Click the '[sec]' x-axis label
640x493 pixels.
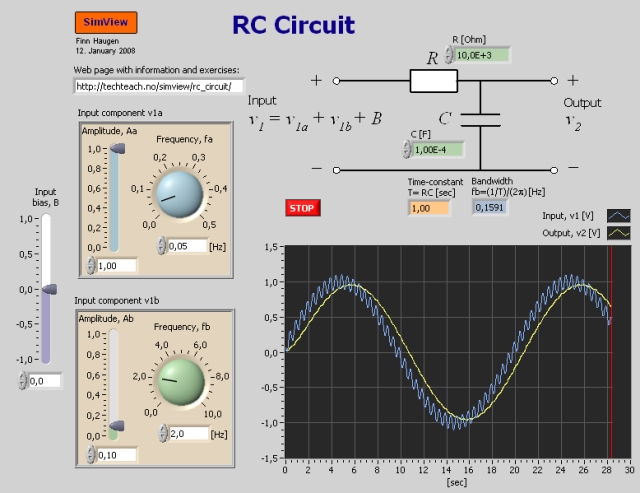(456, 482)
